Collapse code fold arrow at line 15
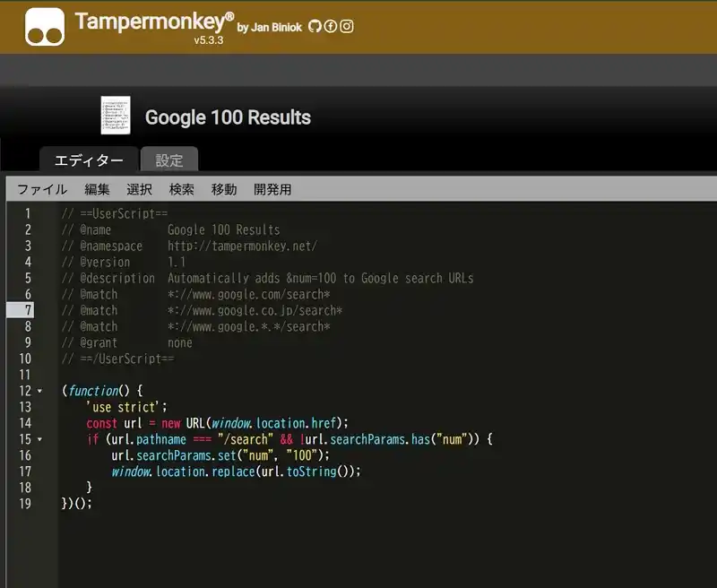Viewport: 717px width, 588px height. point(39,439)
